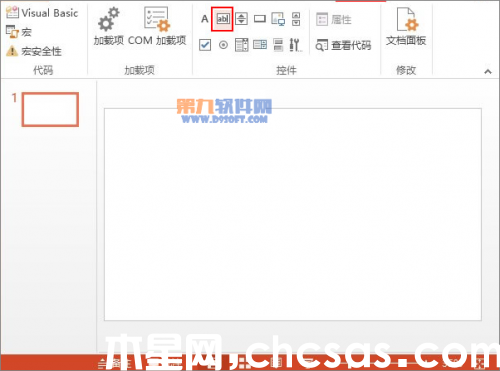Open the 文档面板 document panel
500x371 pixels.
(406, 26)
